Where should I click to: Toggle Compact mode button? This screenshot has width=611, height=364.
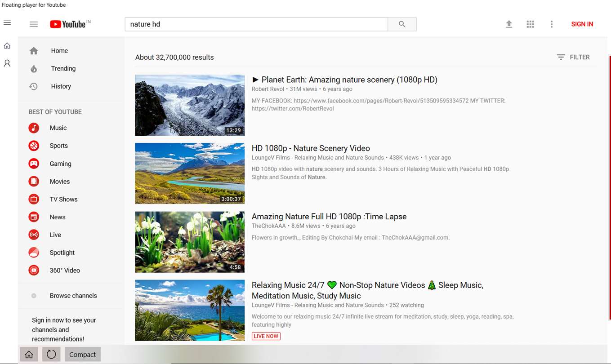tap(83, 355)
